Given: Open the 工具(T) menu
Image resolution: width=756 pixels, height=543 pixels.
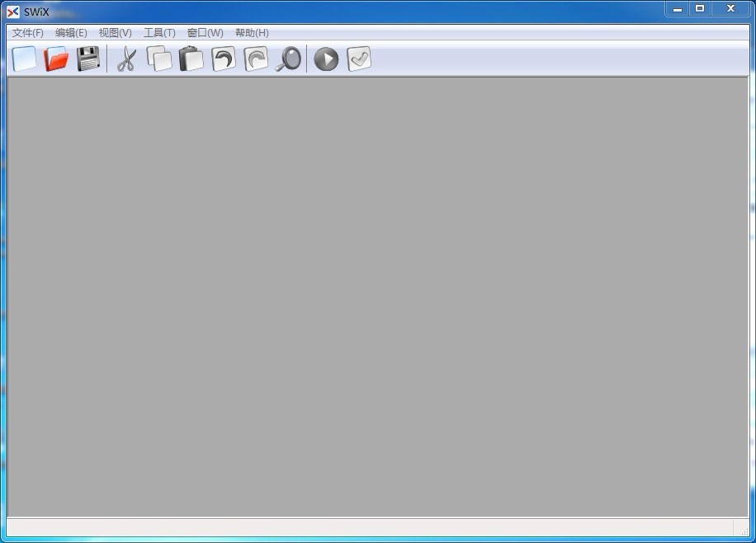Looking at the screenshot, I should click(x=159, y=33).
